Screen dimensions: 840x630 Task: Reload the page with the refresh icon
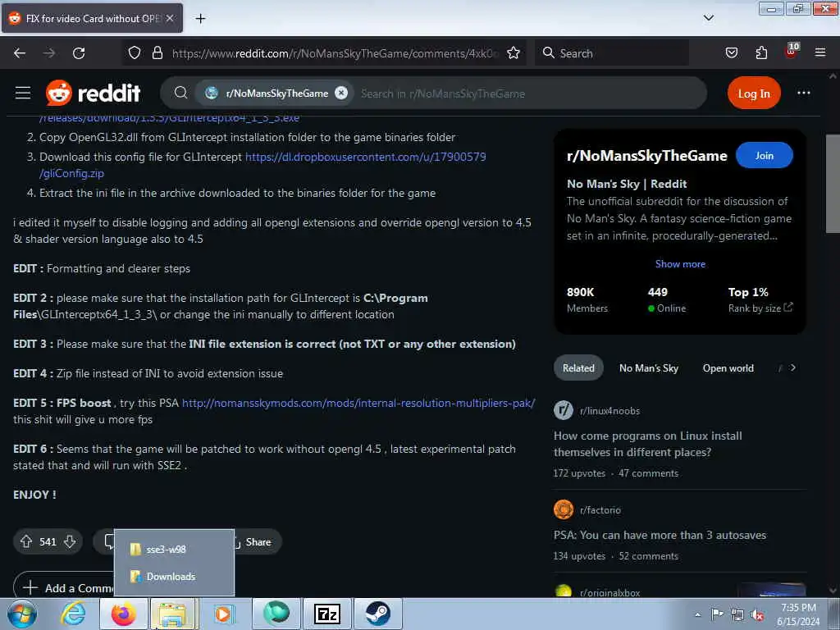(79, 53)
